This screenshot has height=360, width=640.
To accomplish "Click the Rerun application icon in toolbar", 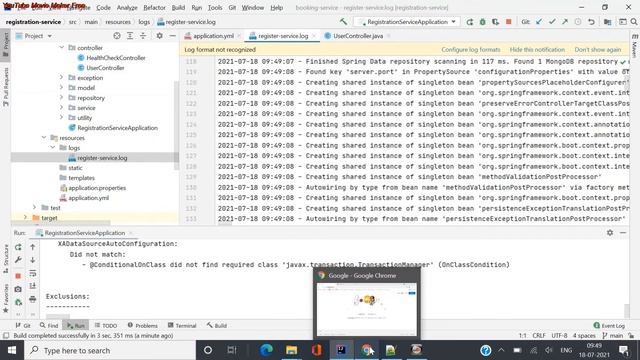I will [x=470, y=22].
